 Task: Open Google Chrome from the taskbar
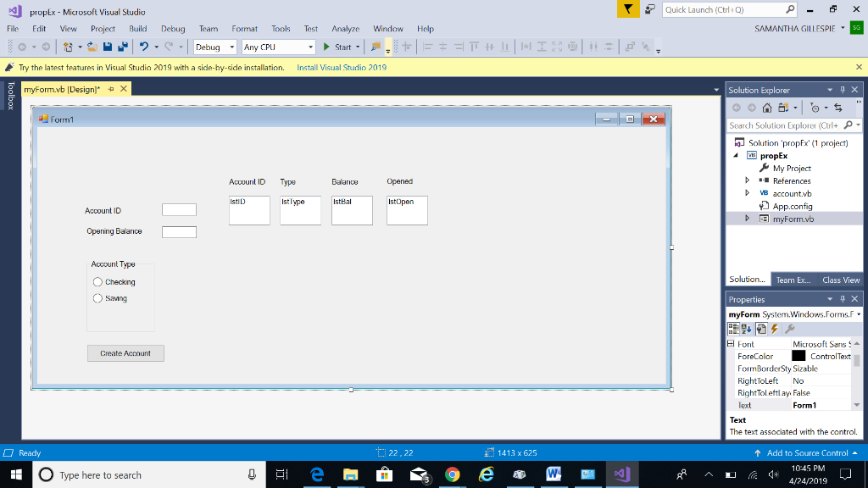(453, 474)
